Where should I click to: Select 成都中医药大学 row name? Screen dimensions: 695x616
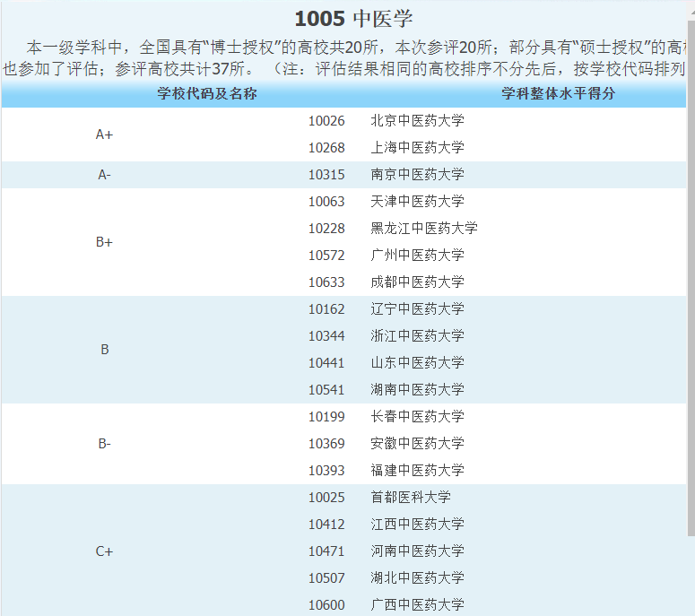pos(417,282)
